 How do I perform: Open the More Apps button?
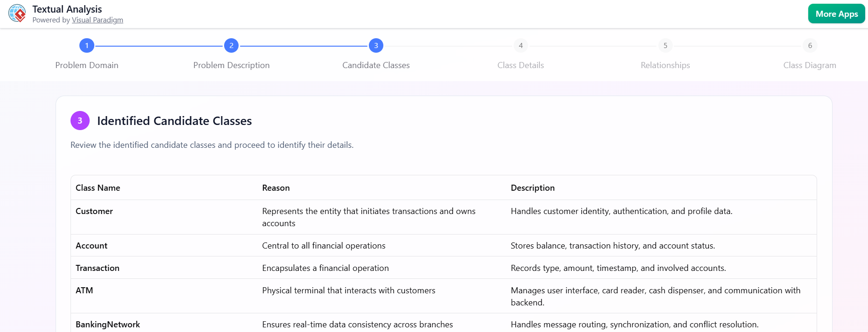836,14
